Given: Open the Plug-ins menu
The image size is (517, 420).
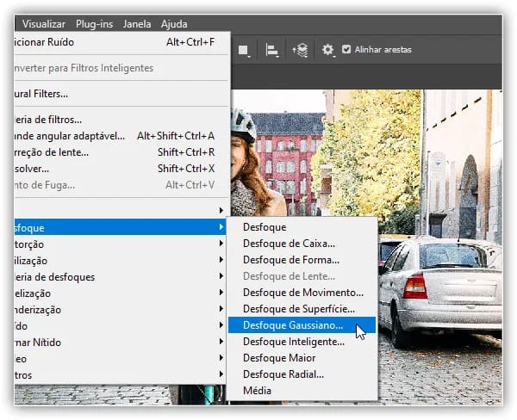Looking at the screenshot, I should click(95, 24).
